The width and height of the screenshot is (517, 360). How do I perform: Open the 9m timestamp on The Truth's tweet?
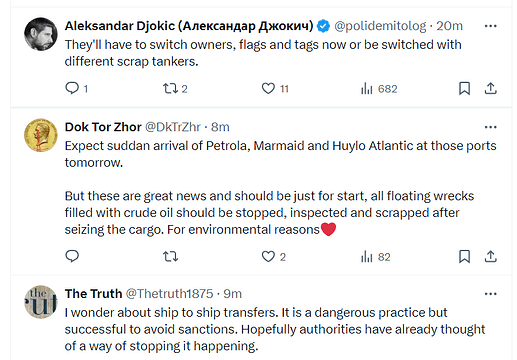(232, 294)
